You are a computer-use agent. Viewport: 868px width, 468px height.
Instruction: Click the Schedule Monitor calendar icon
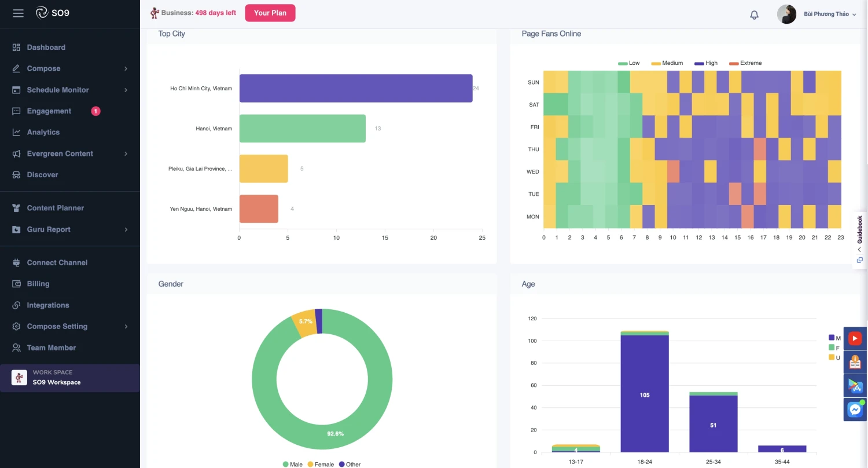click(x=16, y=90)
